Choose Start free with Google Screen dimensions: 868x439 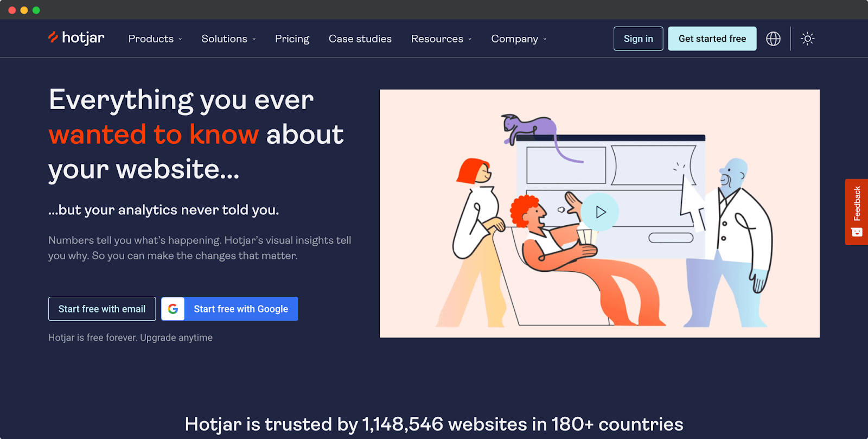click(229, 309)
